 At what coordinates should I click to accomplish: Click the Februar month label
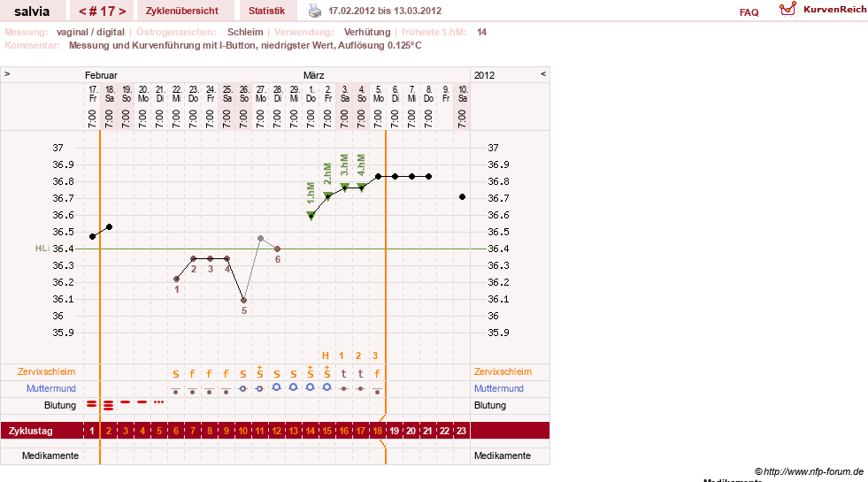101,75
